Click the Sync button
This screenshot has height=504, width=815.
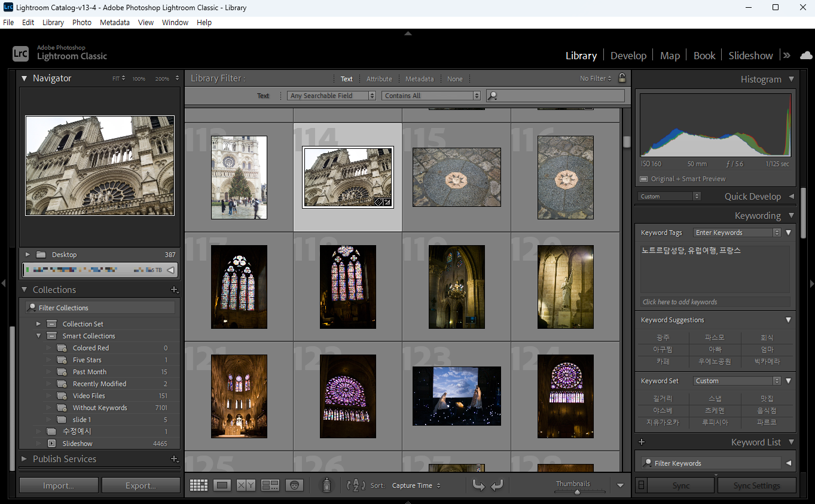pyautogui.click(x=681, y=485)
